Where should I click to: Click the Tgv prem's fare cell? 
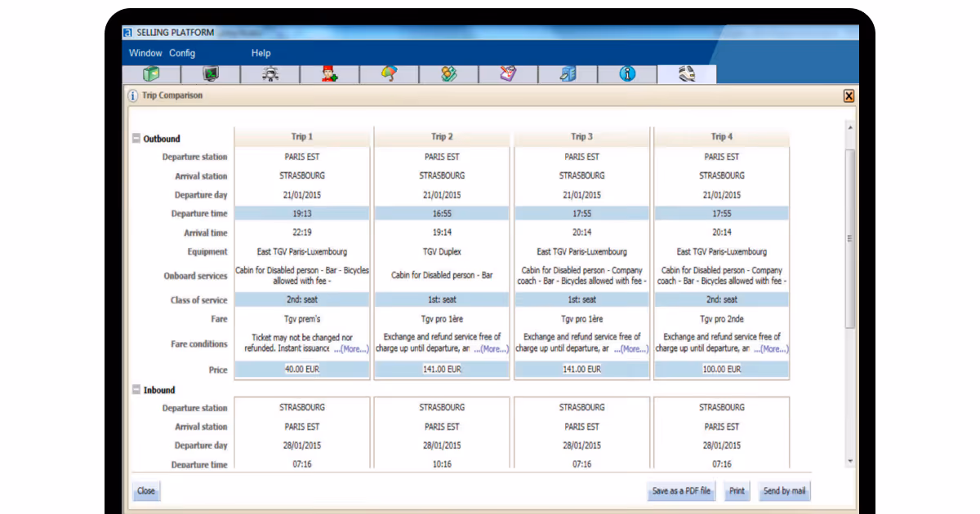(302, 319)
